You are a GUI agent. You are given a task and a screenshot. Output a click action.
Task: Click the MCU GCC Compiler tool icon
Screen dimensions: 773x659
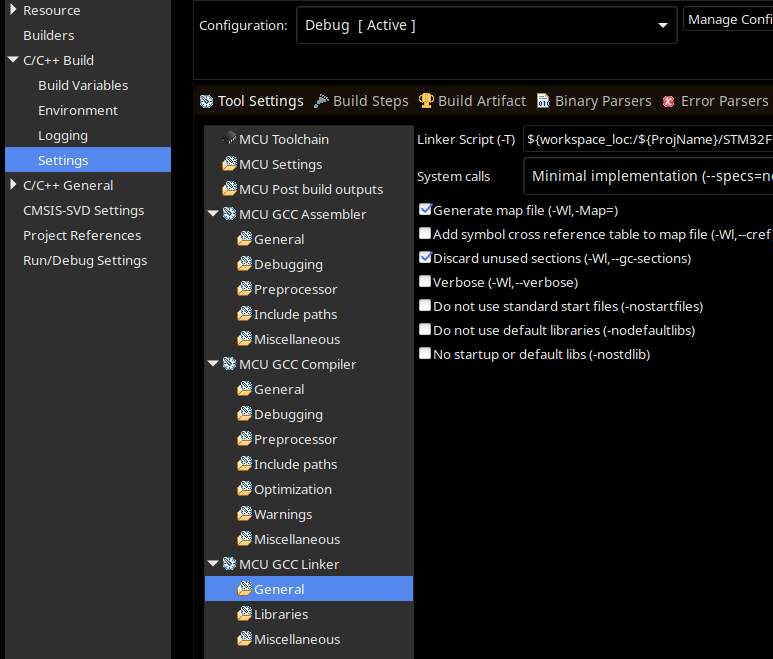tap(229, 364)
